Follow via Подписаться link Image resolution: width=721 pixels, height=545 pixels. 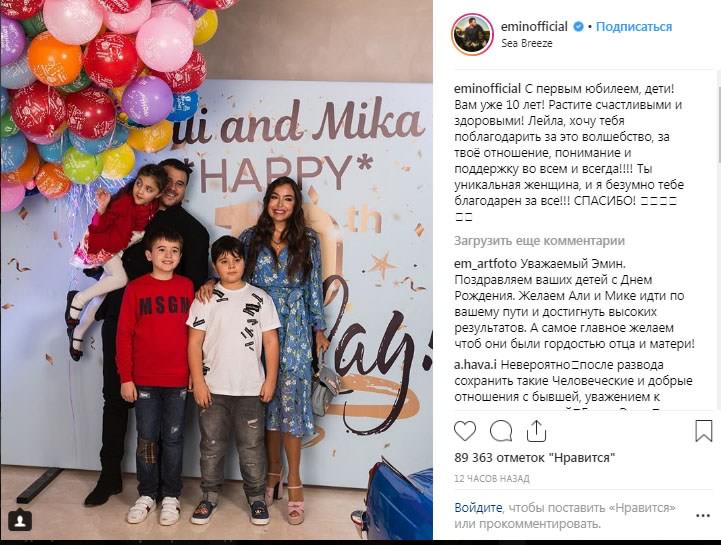pyautogui.click(x=634, y=27)
